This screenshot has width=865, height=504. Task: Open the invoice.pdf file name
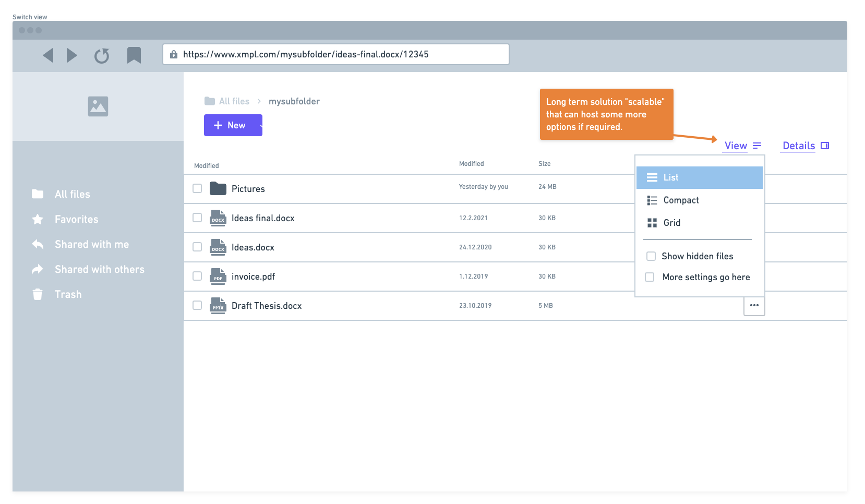click(x=253, y=277)
